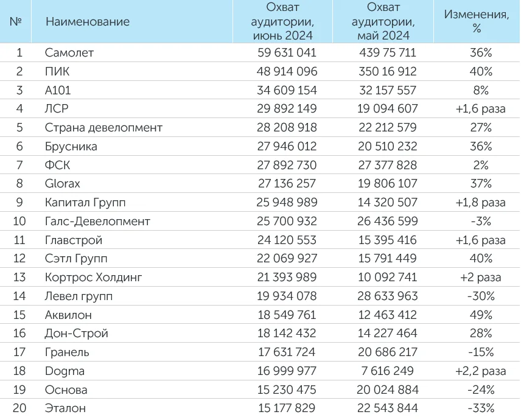
Task: Click the "+2,2 раза" change cell
Action: pos(480,371)
